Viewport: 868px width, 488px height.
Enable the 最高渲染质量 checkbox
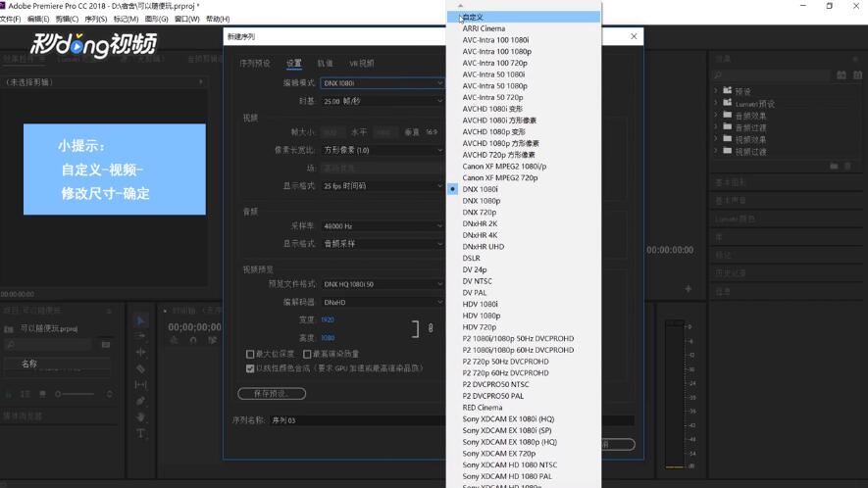click(307, 354)
